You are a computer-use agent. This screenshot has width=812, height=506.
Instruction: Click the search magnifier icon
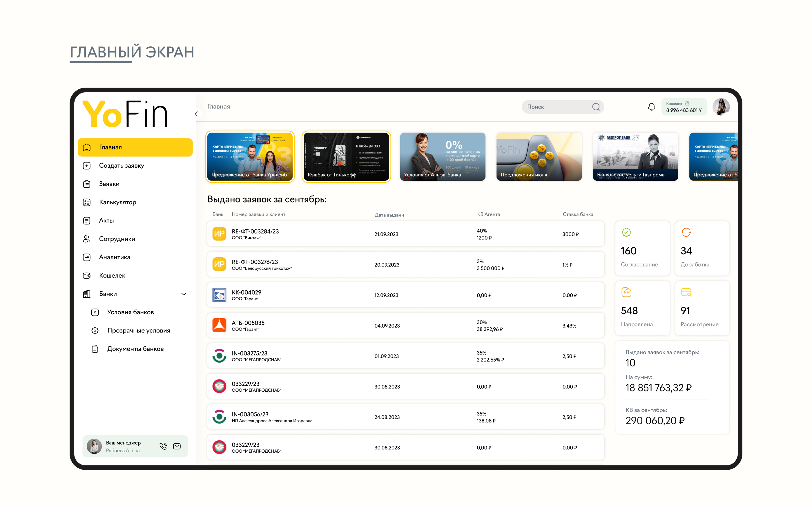click(x=596, y=107)
